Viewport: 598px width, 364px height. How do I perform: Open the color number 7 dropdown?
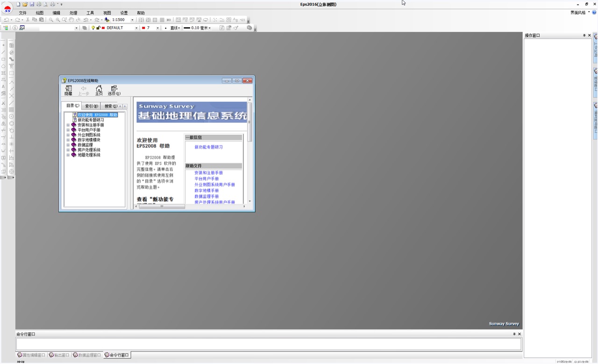coord(157,28)
